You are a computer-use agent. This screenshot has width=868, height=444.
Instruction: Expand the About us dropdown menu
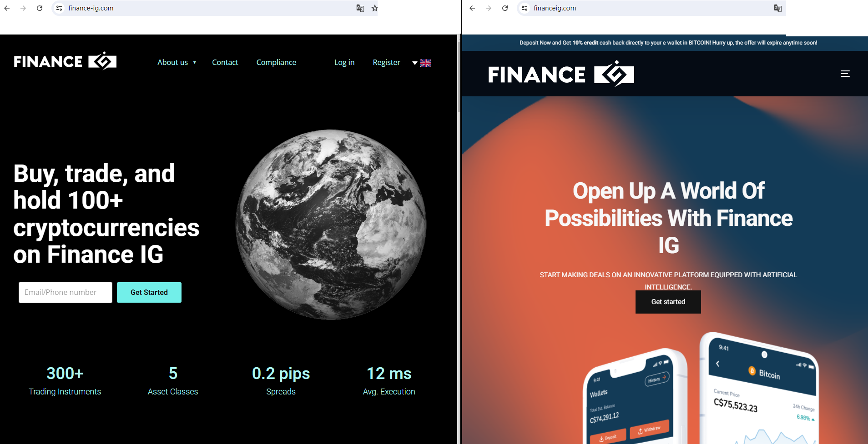[177, 62]
